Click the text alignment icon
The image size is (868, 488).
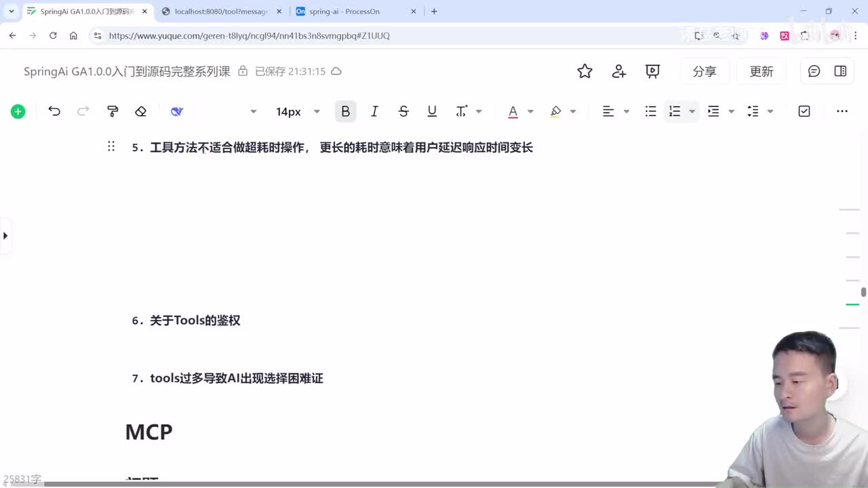click(608, 111)
